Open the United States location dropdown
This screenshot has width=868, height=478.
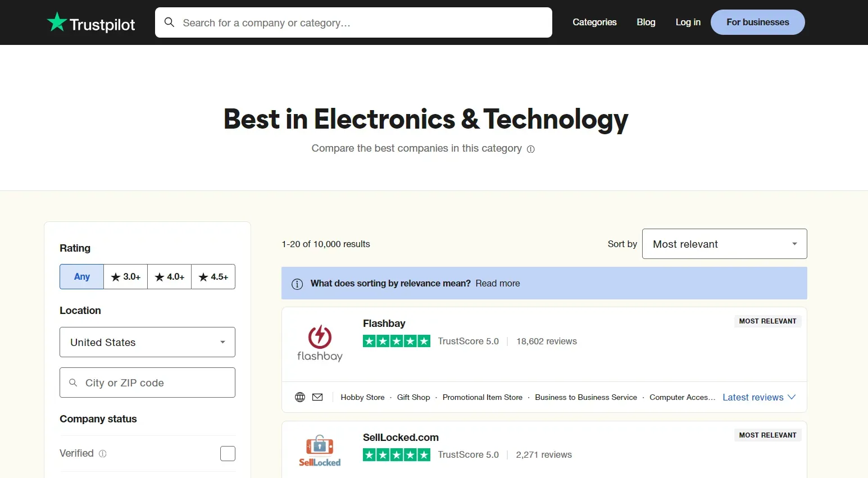[x=147, y=342]
